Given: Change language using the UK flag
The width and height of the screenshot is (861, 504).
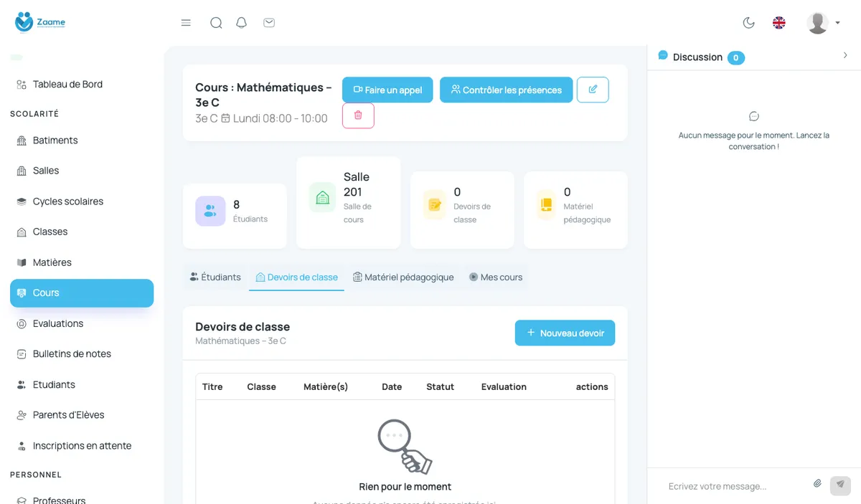Looking at the screenshot, I should pos(779,23).
